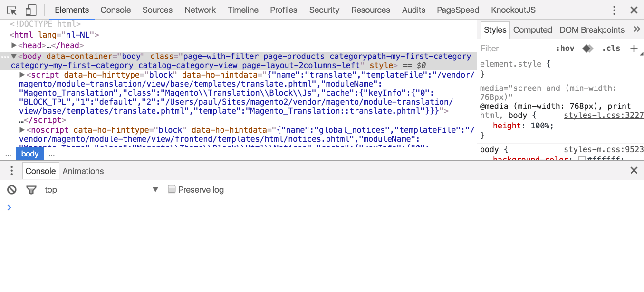Open the Profiles tab
644x292 pixels.
tap(284, 10)
